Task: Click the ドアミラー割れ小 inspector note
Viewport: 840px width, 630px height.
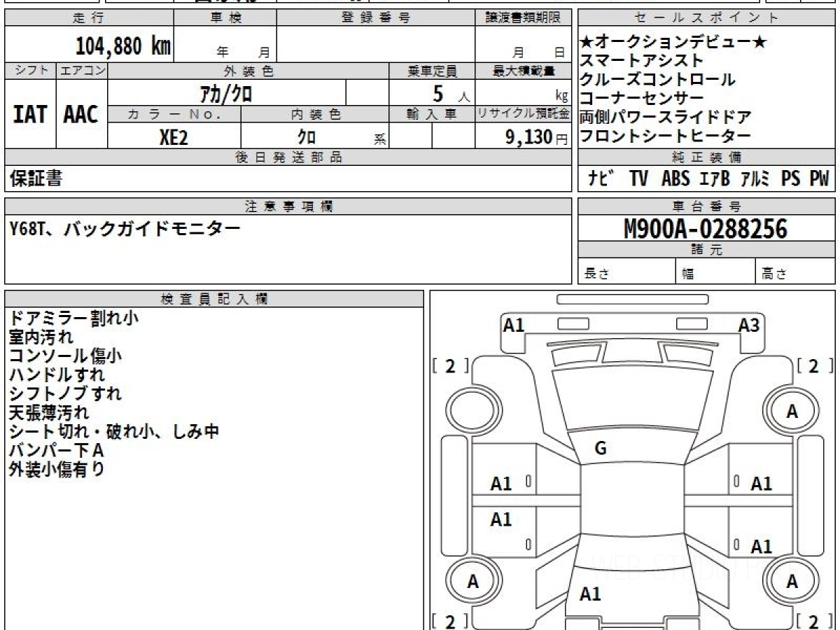Action: (x=73, y=318)
